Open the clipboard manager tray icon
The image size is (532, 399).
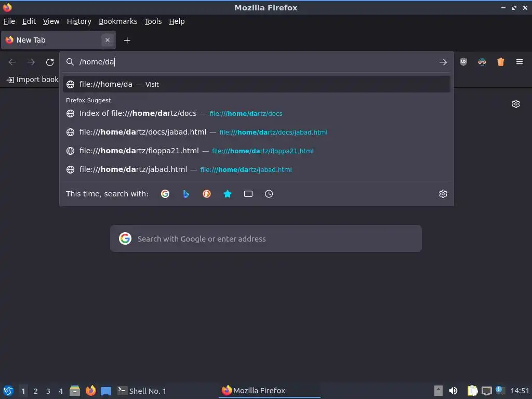[472, 391]
